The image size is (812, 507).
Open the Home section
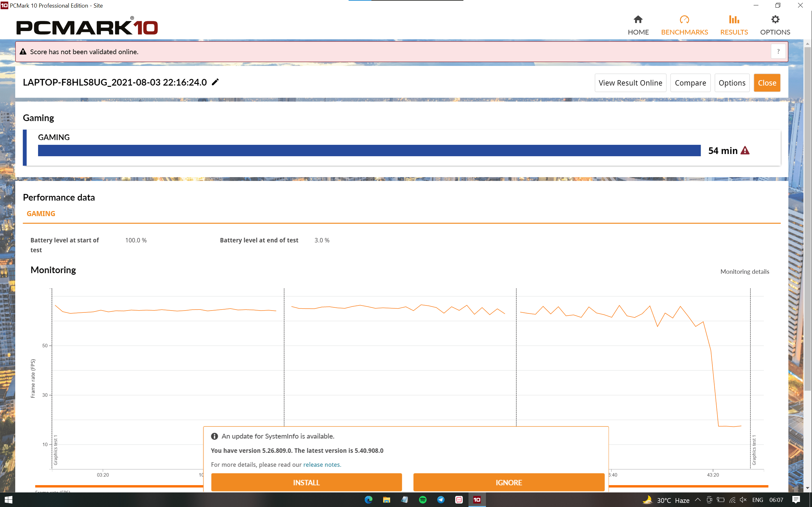[638, 25]
